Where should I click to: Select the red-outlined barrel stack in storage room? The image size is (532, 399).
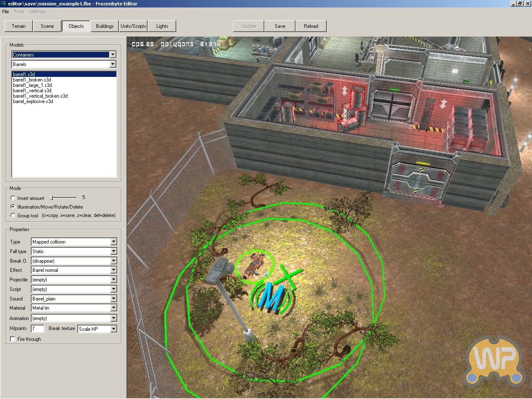coord(352,111)
